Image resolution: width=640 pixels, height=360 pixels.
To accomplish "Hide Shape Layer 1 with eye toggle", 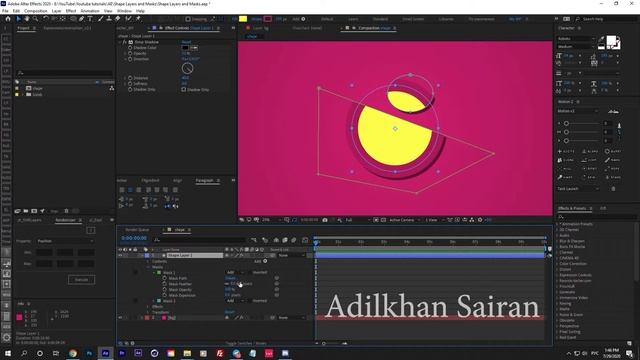I will (x=120, y=256).
